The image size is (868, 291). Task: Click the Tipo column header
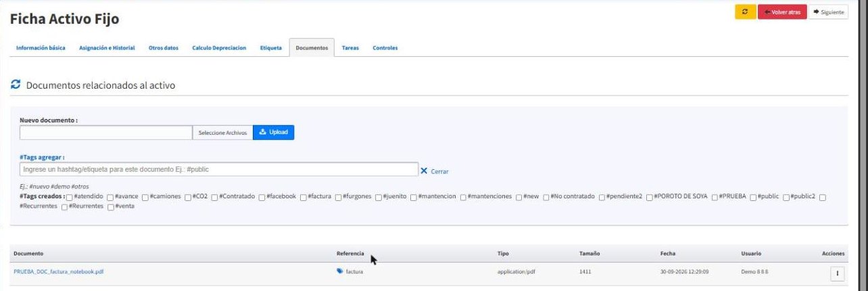(503, 254)
